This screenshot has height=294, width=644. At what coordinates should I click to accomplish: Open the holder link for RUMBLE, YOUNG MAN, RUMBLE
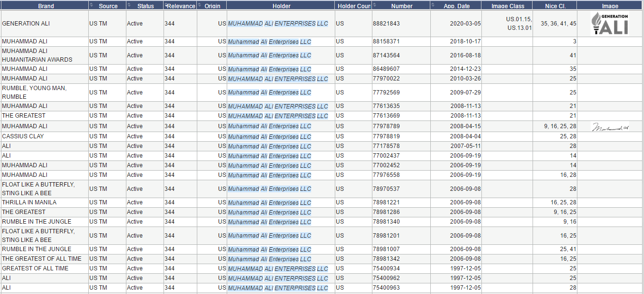[270, 93]
